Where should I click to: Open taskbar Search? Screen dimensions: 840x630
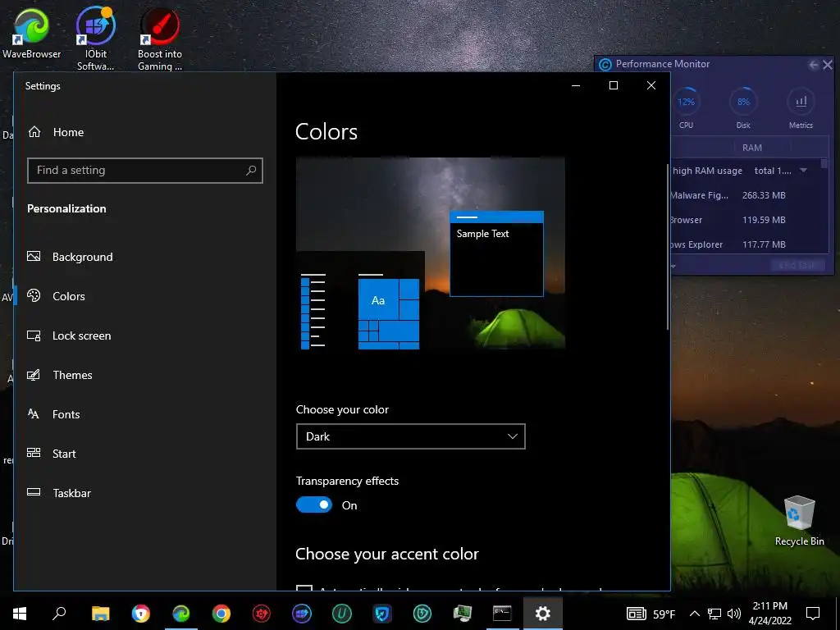tap(59, 614)
